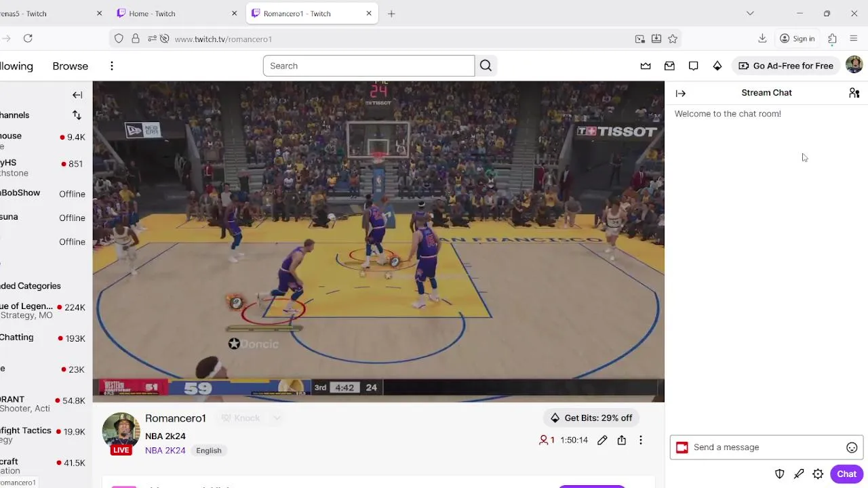Open the browser extensions puzzle icon

pyautogui.click(x=832, y=39)
